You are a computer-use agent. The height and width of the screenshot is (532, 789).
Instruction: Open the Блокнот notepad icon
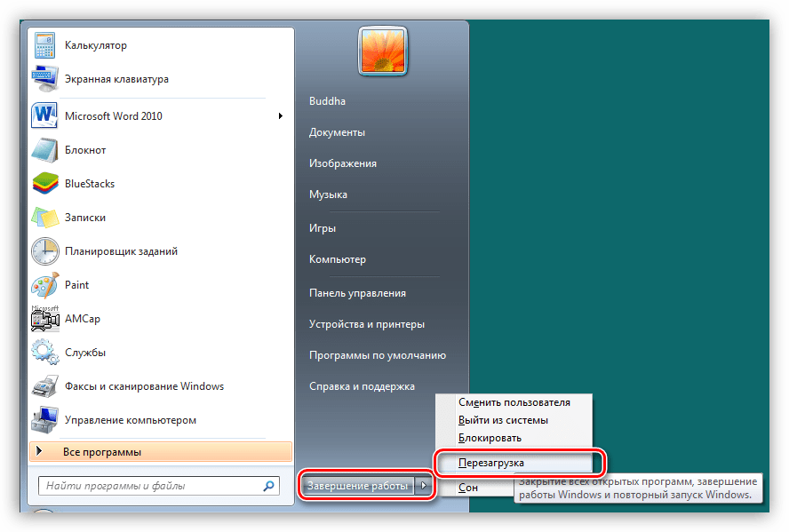coord(44,150)
